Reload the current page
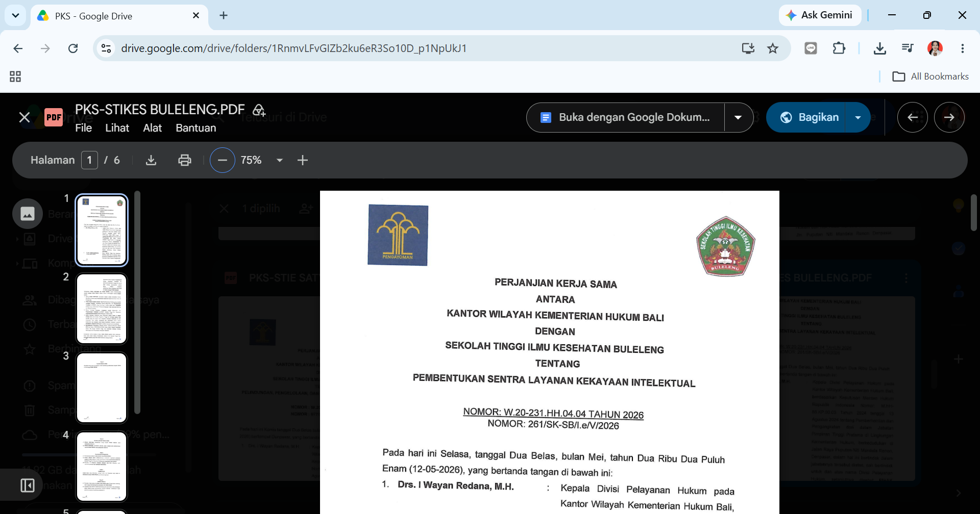Viewport: 980px width, 514px height. (73, 48)
